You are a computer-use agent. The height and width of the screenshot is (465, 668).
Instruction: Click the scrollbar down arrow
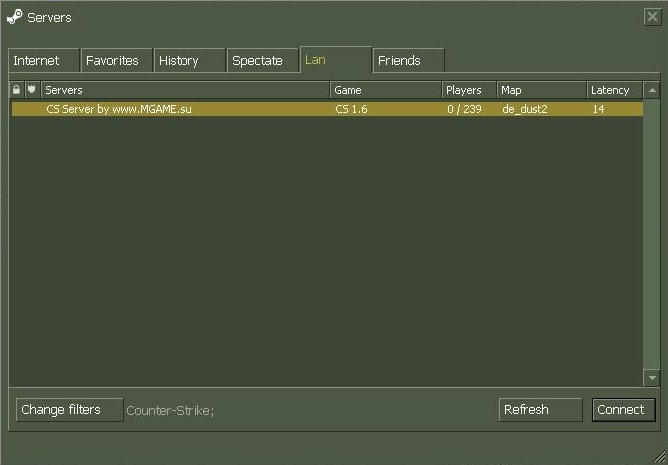coord(652,377)
